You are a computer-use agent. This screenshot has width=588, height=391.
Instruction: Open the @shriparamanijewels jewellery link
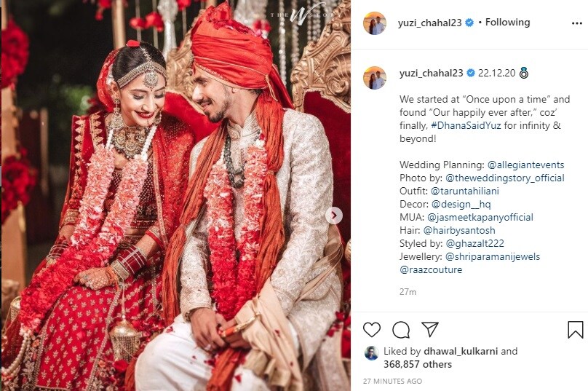click(493, 257)
